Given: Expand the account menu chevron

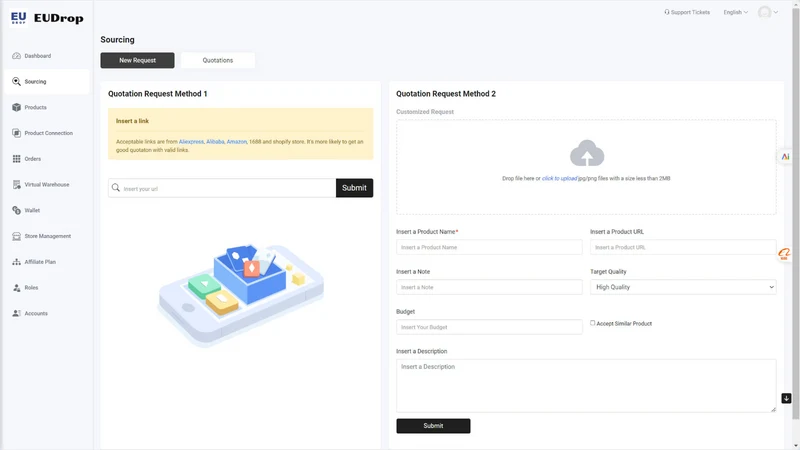Looking at the screenshot, I should [x=776, y=12].
